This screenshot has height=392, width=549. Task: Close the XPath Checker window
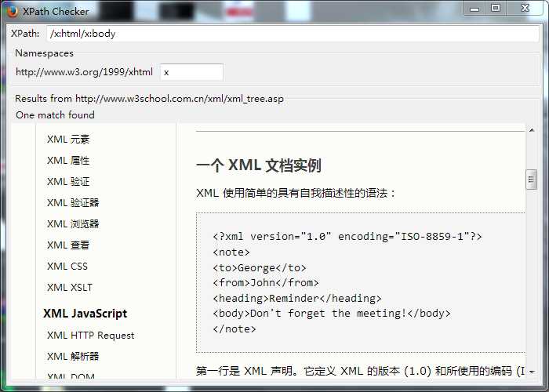coord(525,8)
